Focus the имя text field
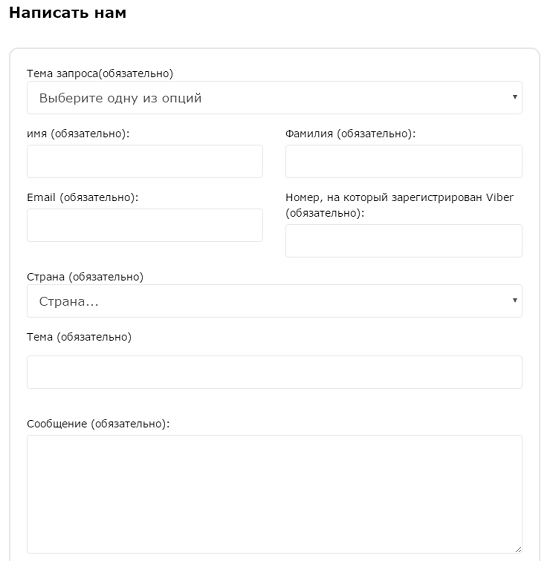Image resolution: width=550 pixels, height=561 pixels. [x=145, y=161]
